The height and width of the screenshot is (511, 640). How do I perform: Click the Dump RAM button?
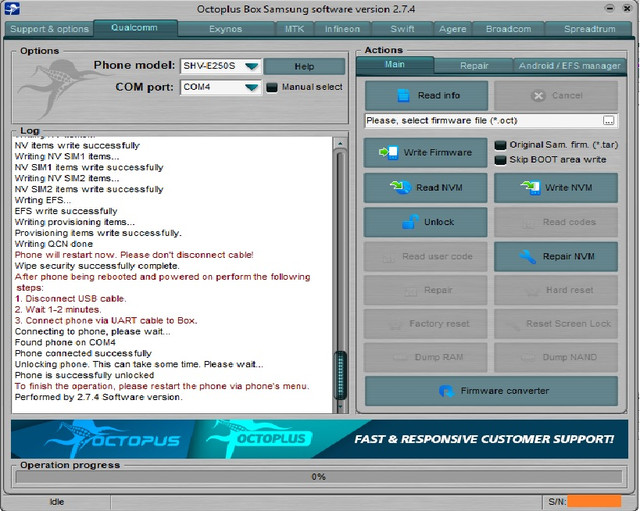[426, 357]
